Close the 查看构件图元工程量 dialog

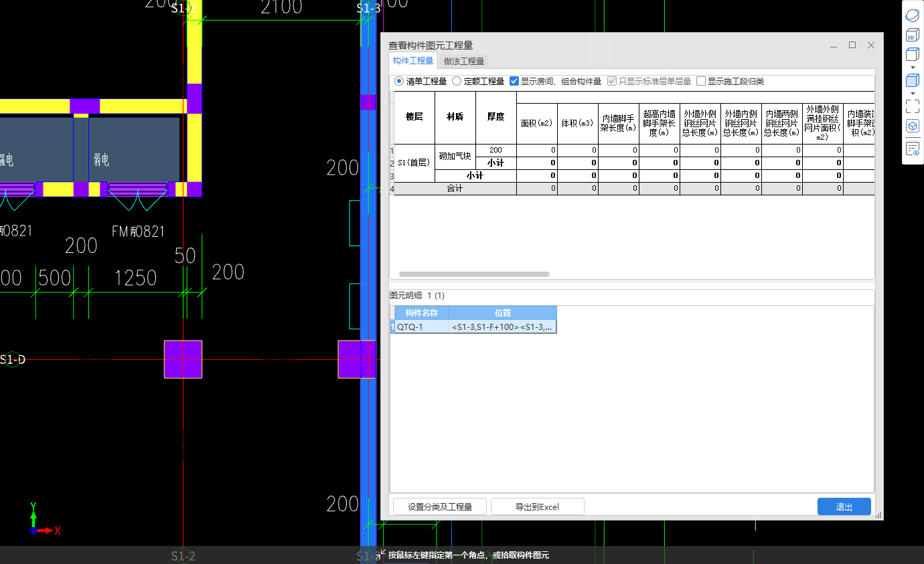871,45
